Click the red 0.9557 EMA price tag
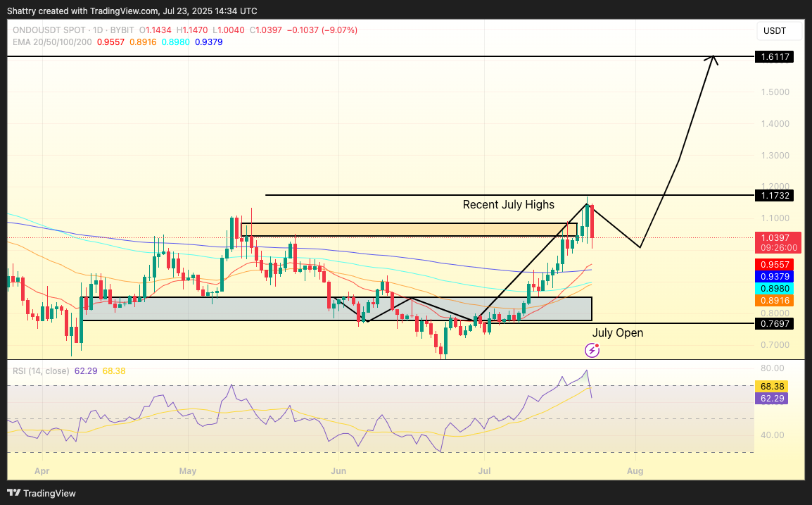812x505 pixels. 774,265
